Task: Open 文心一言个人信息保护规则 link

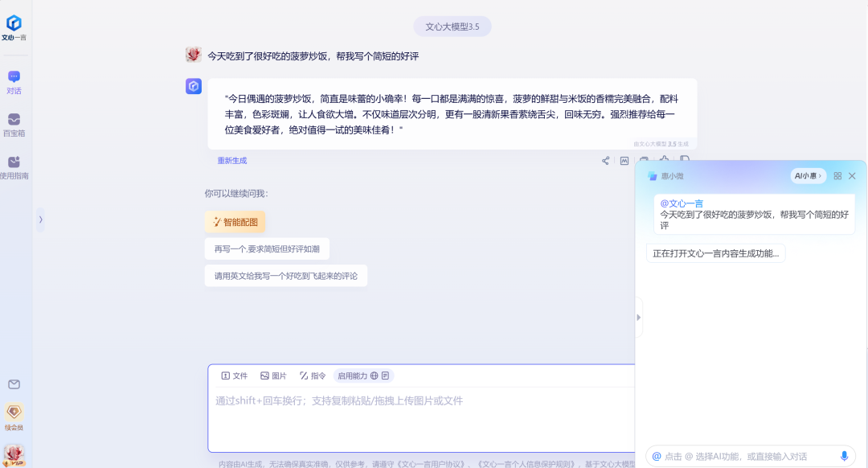Action: [526, 464]
